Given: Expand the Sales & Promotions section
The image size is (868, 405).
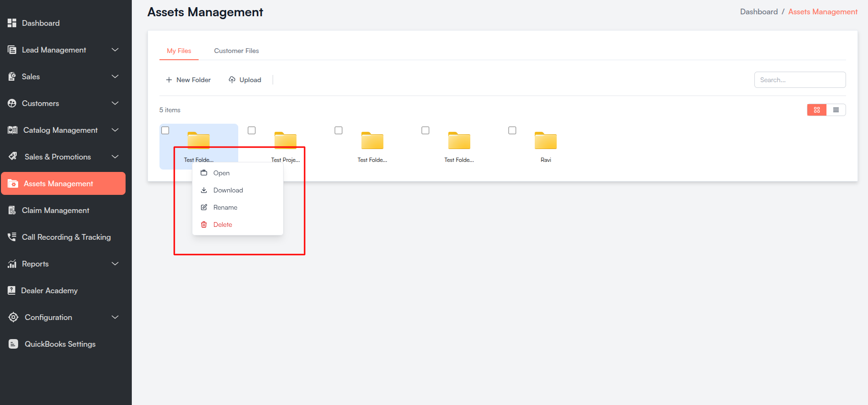Looking at the screenshot, I should coord(115,157).
